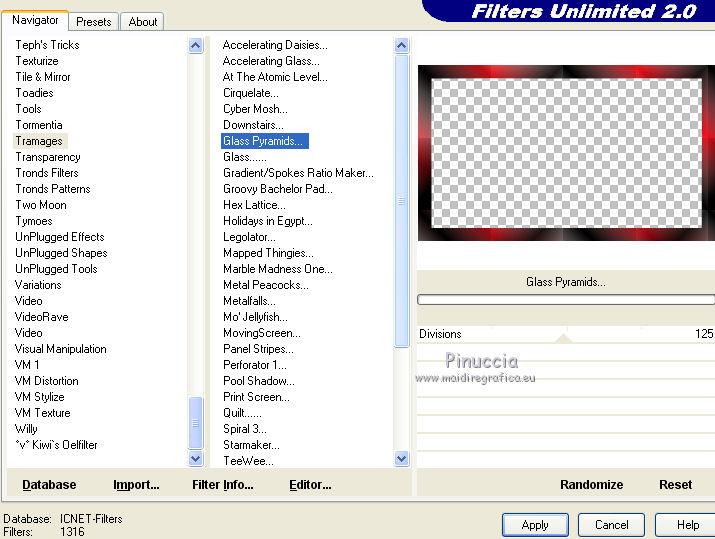Choose Marble Madness One... filter
715x539 pixels.
(278, 269)
